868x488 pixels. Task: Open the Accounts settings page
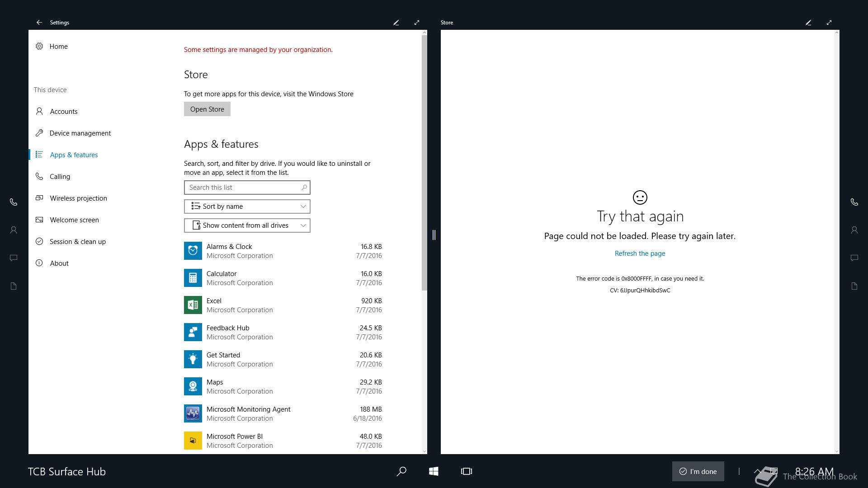pyautogui.click(x=63, y=112)
